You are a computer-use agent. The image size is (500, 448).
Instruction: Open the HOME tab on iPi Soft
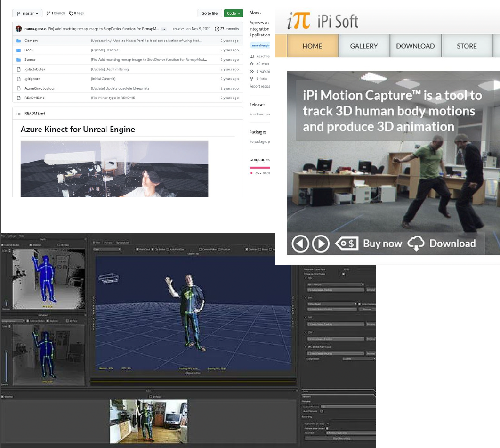(313, 46)
